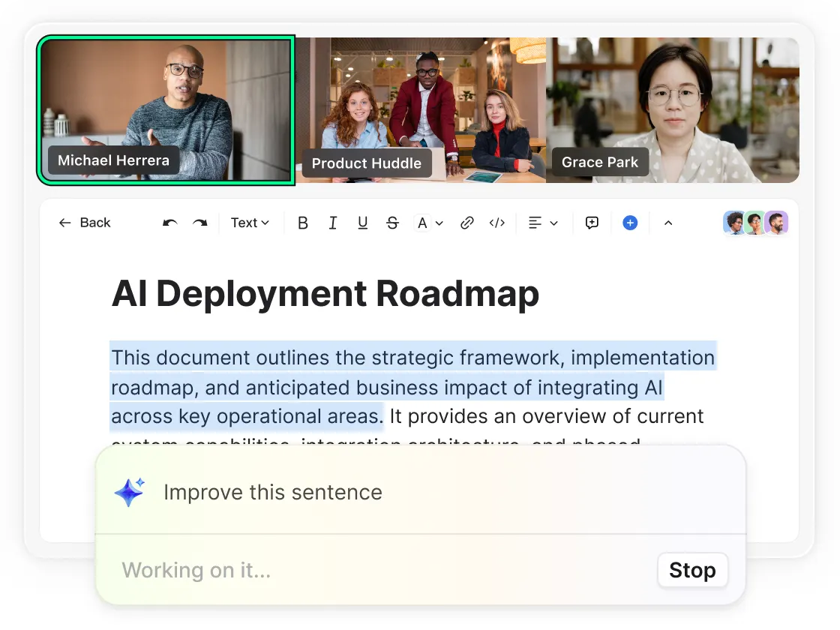Apply strikethrough formatting

[393, 223]
